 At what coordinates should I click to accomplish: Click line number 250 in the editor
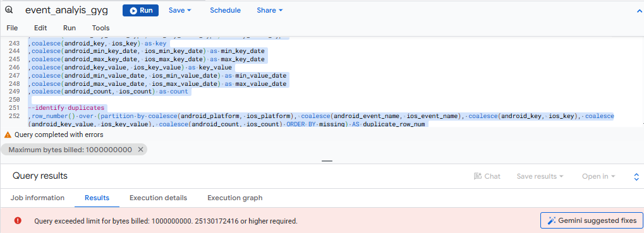pyautogui.click(x=14, y=100)
